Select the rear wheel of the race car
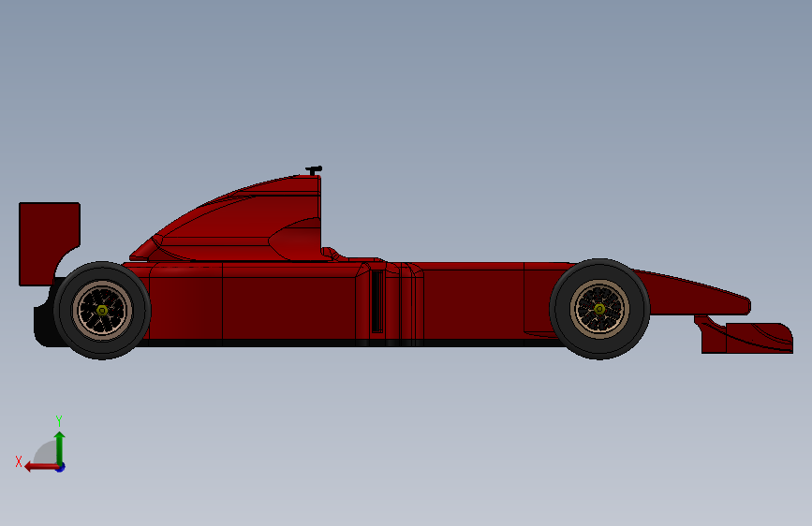This screenshot has width=812, height=526. (x=102, y=311)
